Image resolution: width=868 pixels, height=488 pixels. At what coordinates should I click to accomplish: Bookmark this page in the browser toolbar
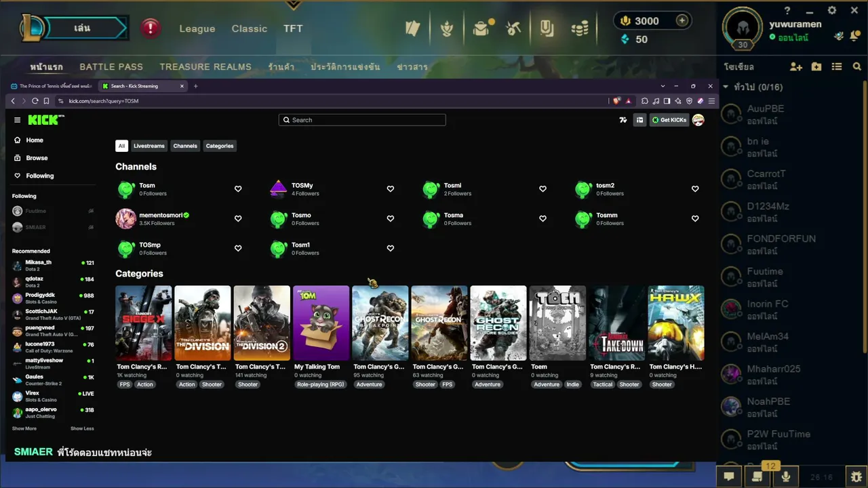tap(46, 101)
